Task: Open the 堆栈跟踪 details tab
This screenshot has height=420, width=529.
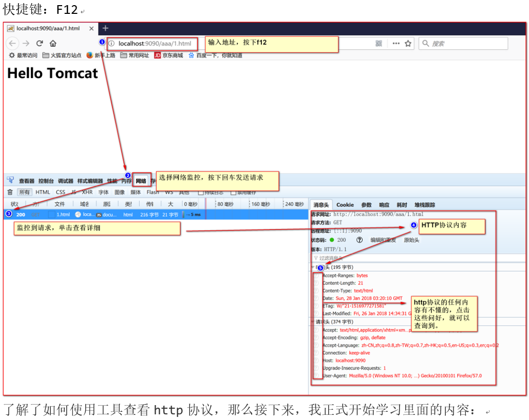Action: click(425, 205)
